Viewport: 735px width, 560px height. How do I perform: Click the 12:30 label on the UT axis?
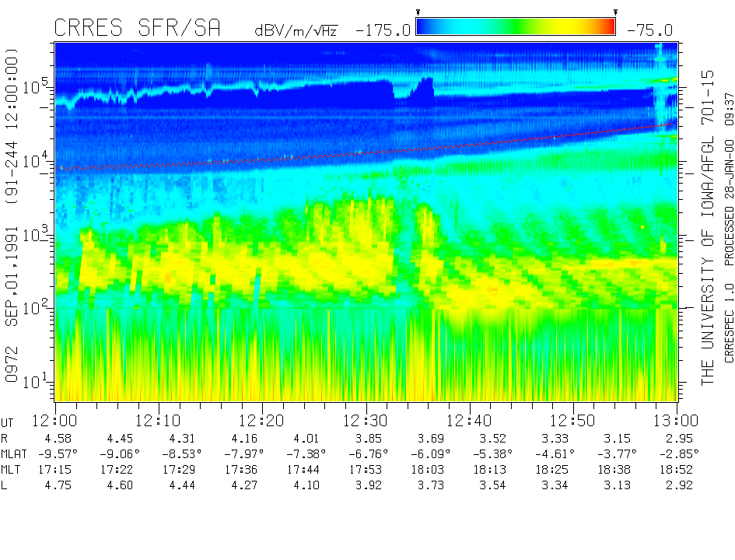(x=366, y=421)
